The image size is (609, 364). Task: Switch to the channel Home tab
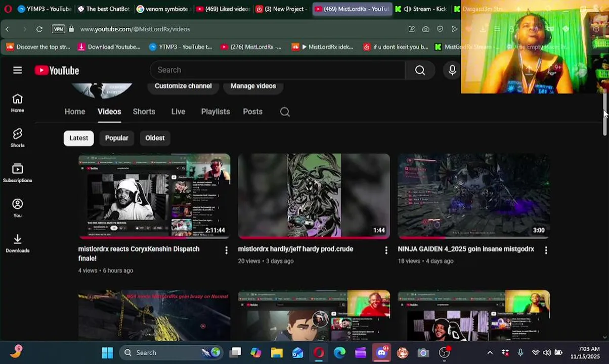(75, 112)
